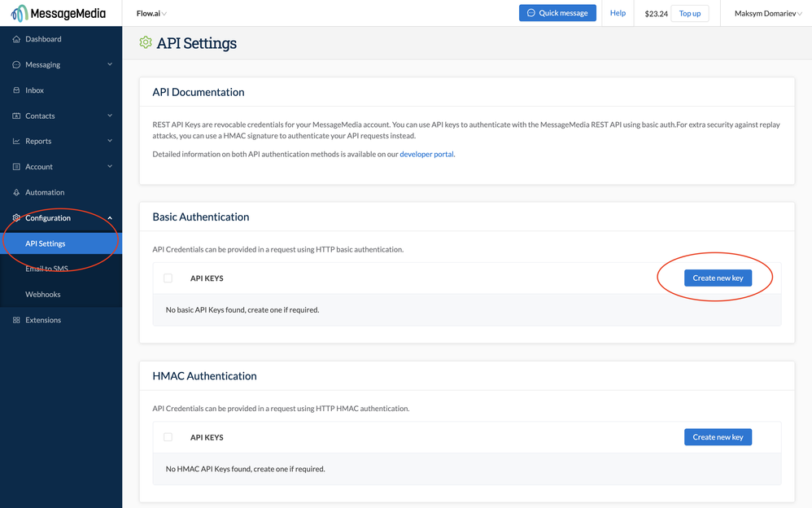
Task: Click the Contacts card icon
Action: (x=16, y=116)
